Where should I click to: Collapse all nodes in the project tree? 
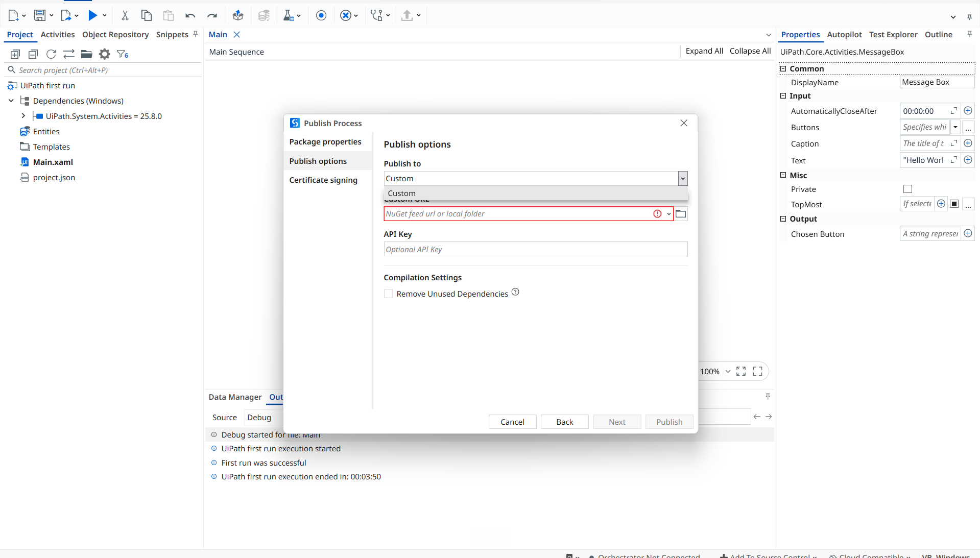pos(33,54)
